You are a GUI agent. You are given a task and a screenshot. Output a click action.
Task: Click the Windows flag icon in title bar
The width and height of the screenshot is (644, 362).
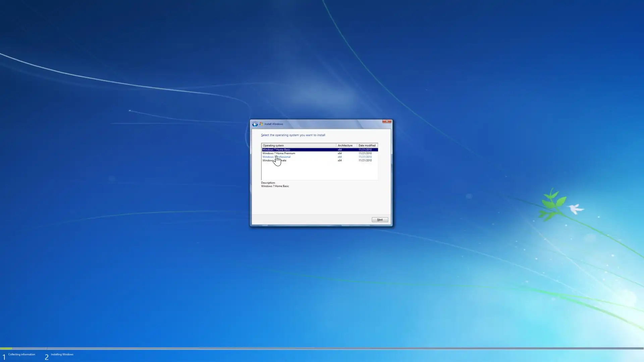tap(261, 124)
